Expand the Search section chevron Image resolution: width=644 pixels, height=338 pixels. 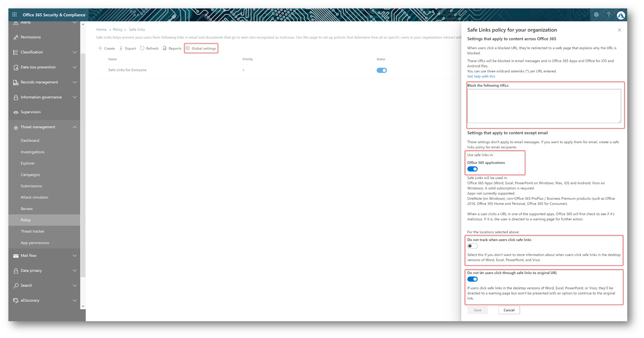pos(75,286)
